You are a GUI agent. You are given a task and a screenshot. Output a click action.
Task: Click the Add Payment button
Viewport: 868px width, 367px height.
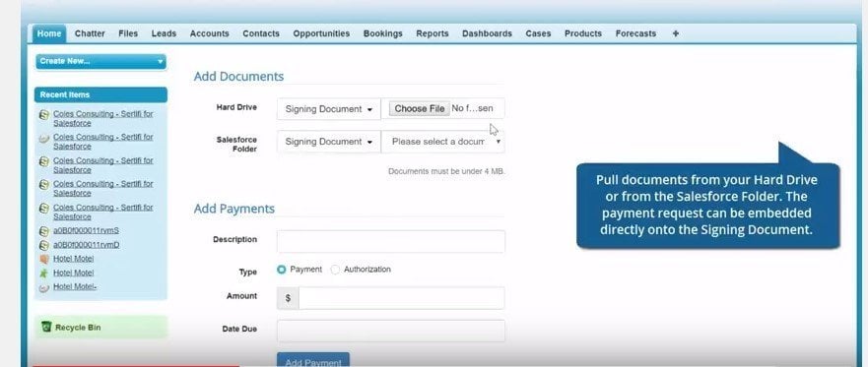[313, 360]
